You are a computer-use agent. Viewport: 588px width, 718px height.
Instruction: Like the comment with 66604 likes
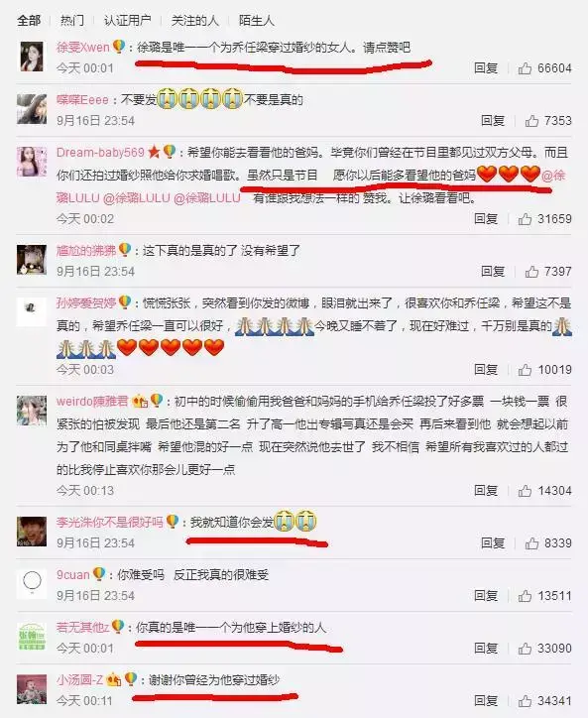point(525,68)
